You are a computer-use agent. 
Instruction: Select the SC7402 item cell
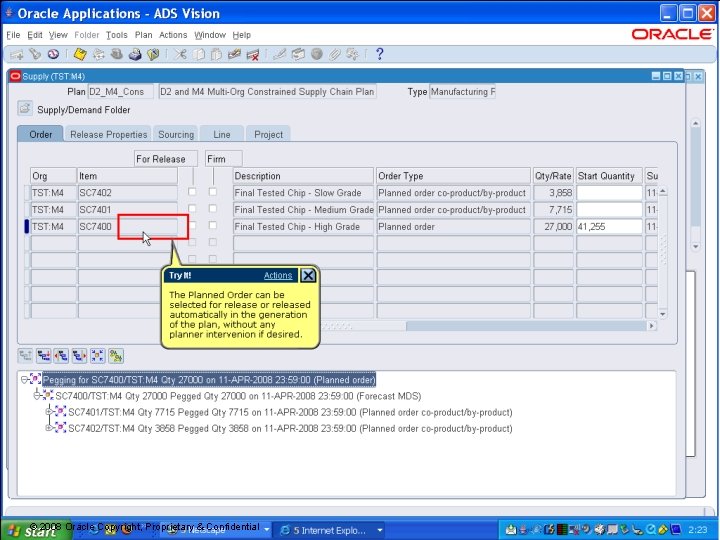[127, 193]
